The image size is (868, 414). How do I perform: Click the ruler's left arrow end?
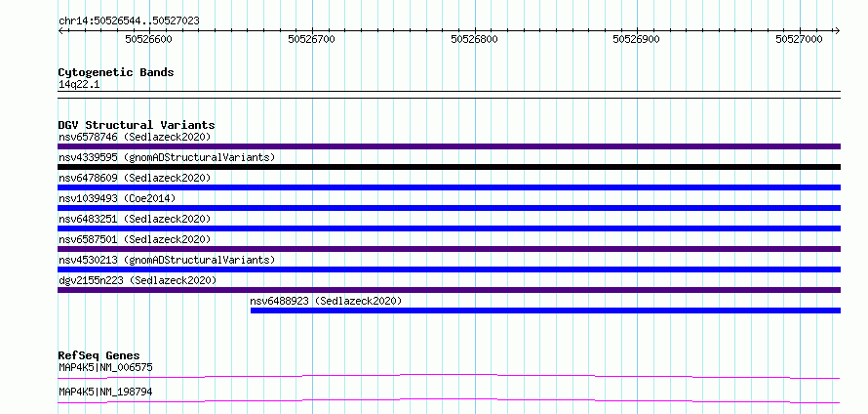60,31
